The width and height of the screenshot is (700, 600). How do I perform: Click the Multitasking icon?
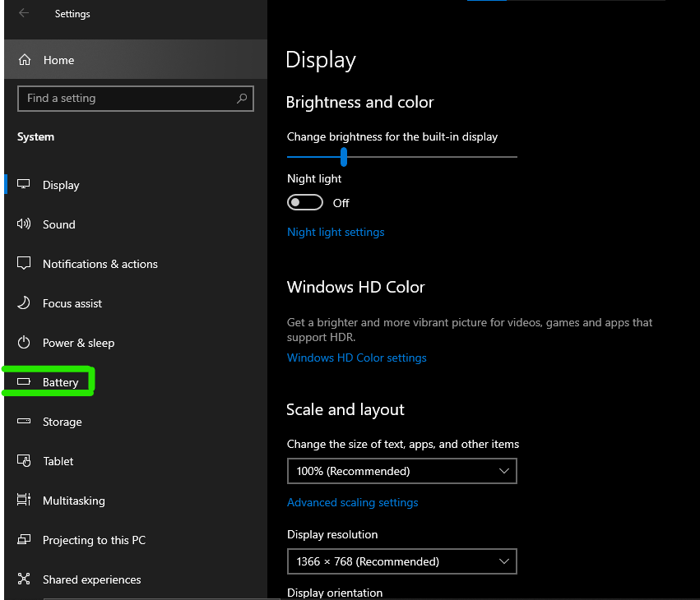pos(24,500)
